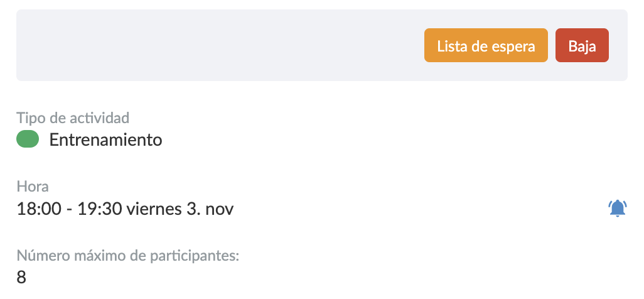The image size is (644, 299).
Task: Select the Entrenamiento activity text
Action: pyautogui.click(x=105, y=139)
